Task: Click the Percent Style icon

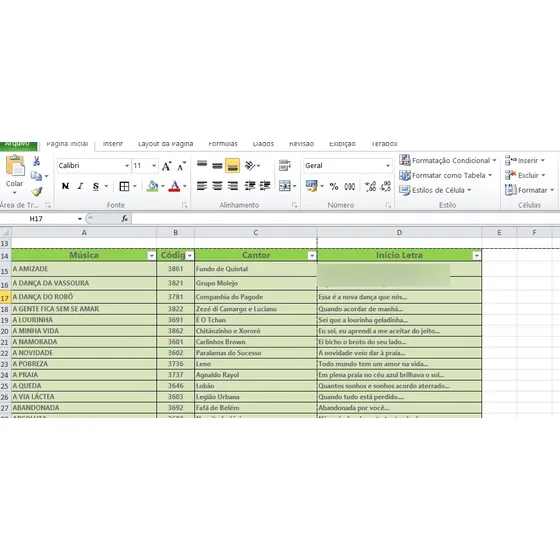Action: tap(334, 186)
